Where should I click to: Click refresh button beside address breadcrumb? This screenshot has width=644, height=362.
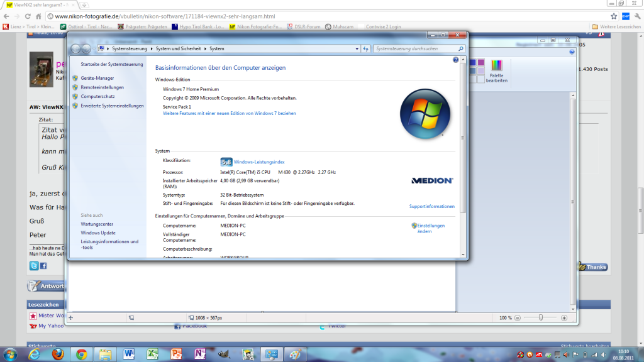(365, 49)
